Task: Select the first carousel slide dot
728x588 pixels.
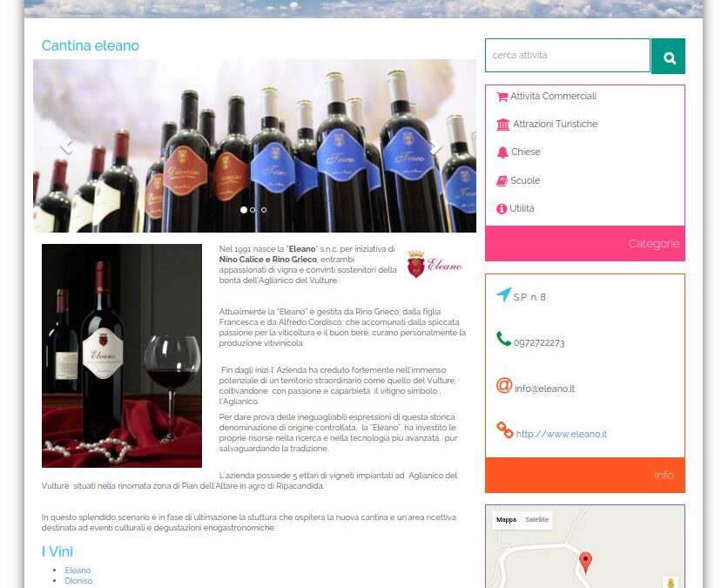Action: [x=244, y=210]
